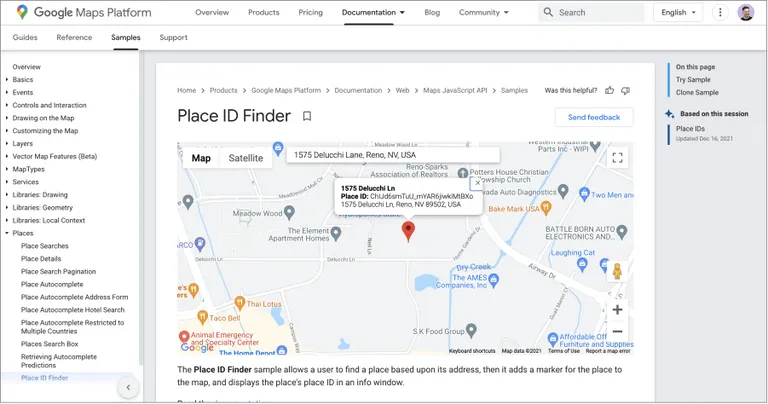Screen dimensions: 768x404
Task: Click the top Search input box
Action: point(592,12)
